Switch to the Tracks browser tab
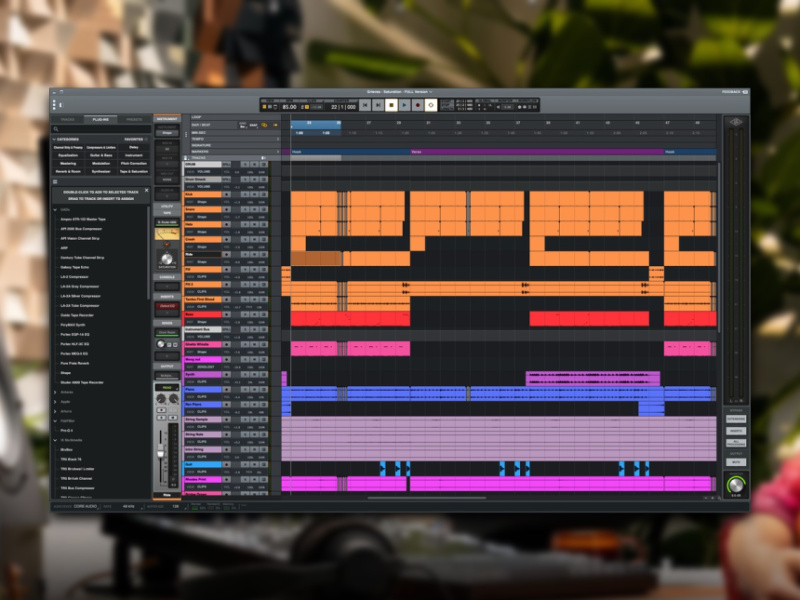The height and width of the screenshot is (600, 800). point(67,119)
